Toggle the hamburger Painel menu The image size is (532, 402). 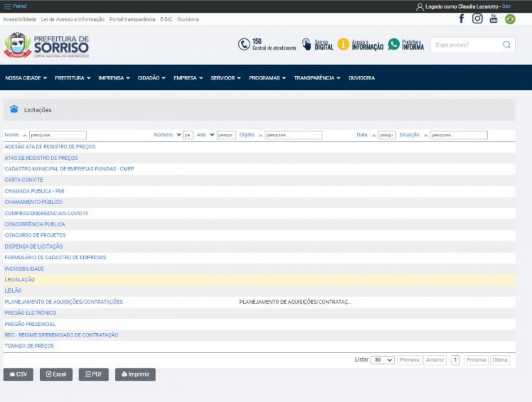(7, 6)
